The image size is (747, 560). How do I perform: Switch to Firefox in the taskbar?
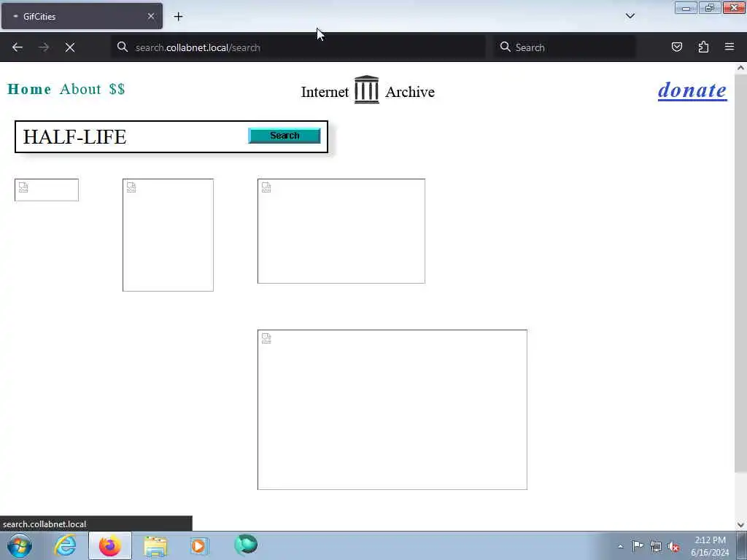(x=110, y=545)
